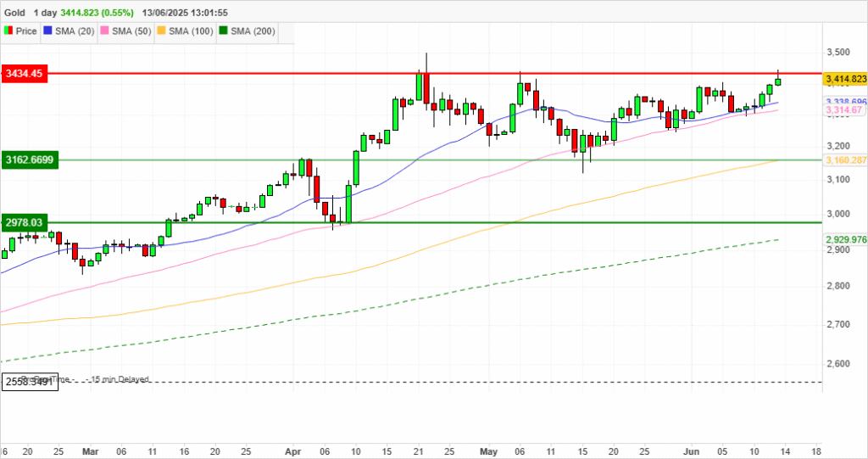The width and height of the screenshot is (868, 459).
Task: Click the Price red-green swatch icon
Action: pos(8,31)
